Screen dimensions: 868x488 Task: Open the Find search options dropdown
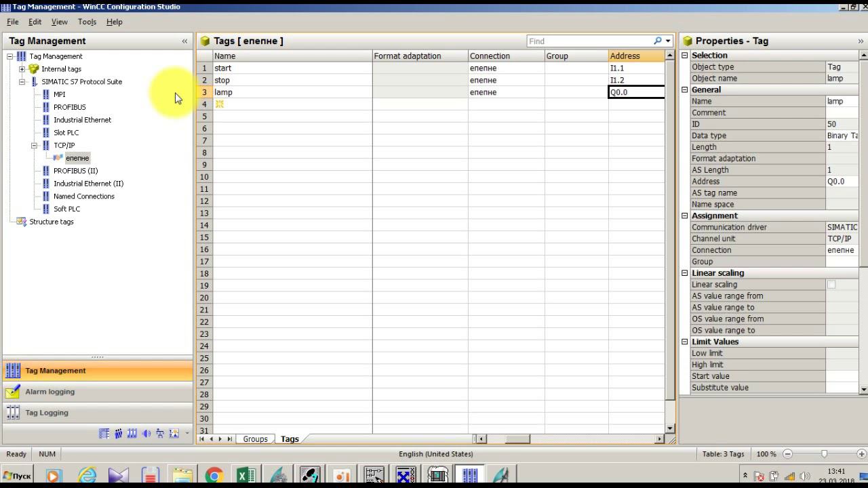(x=668, y=41)
